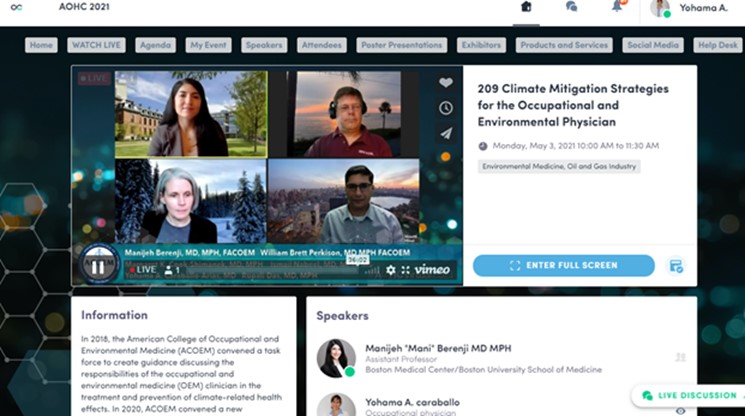
Task: Open the Attendees tab
Action: 322,45
